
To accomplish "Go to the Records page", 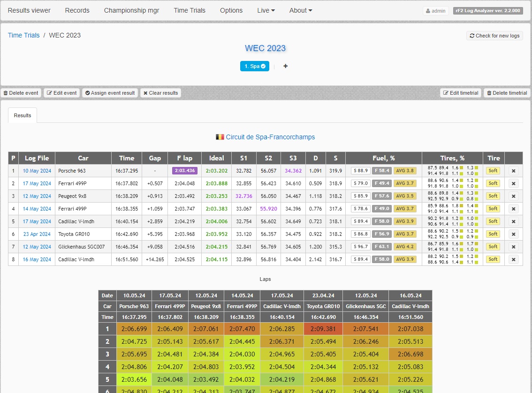I will tap(77, 10).
